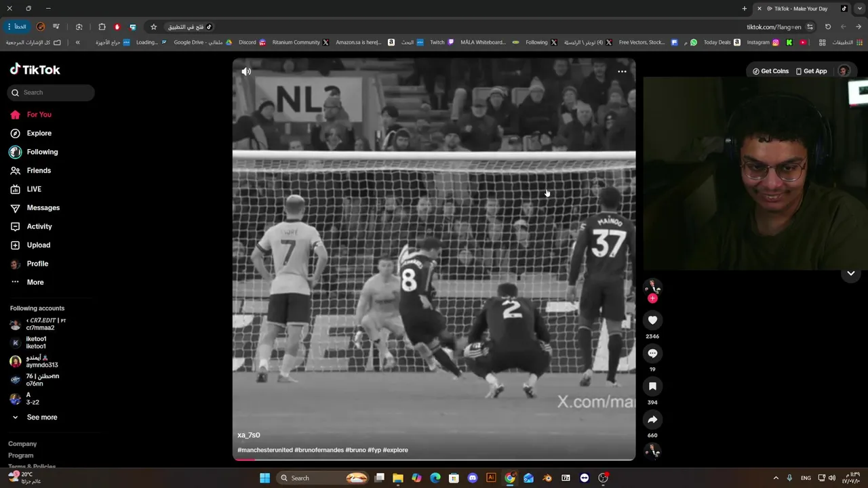Screen dimensions: 868x488
Task: Open File Explorer from the taskbar
Action: click(x=398, y=478)
